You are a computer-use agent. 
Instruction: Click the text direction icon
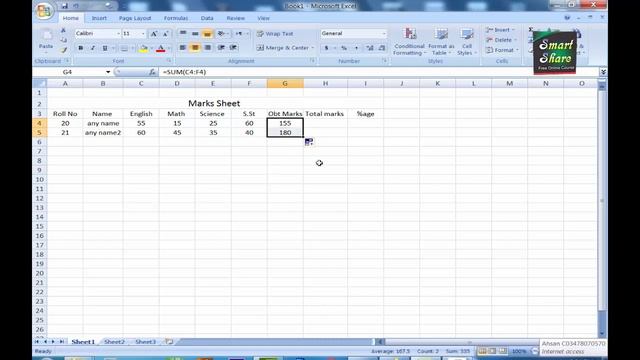240,33
